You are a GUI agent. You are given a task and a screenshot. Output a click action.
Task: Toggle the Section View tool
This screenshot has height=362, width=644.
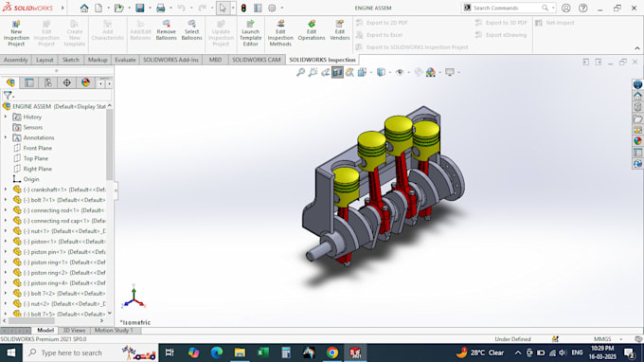[337, 72]
